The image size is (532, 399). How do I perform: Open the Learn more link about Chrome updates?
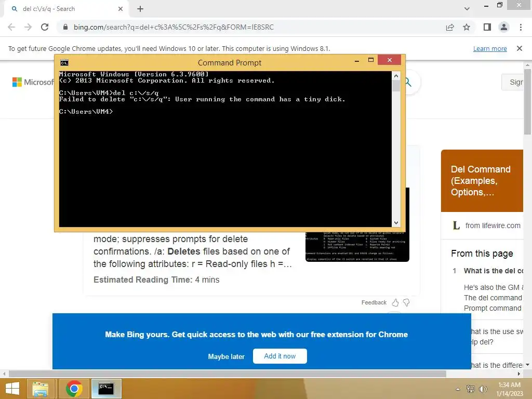pos(490,48)
